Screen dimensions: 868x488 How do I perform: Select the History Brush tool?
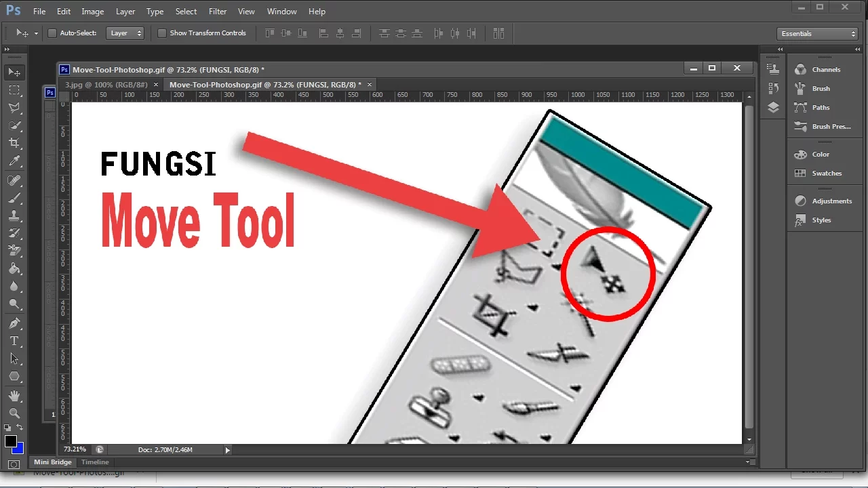pos(14,233)
